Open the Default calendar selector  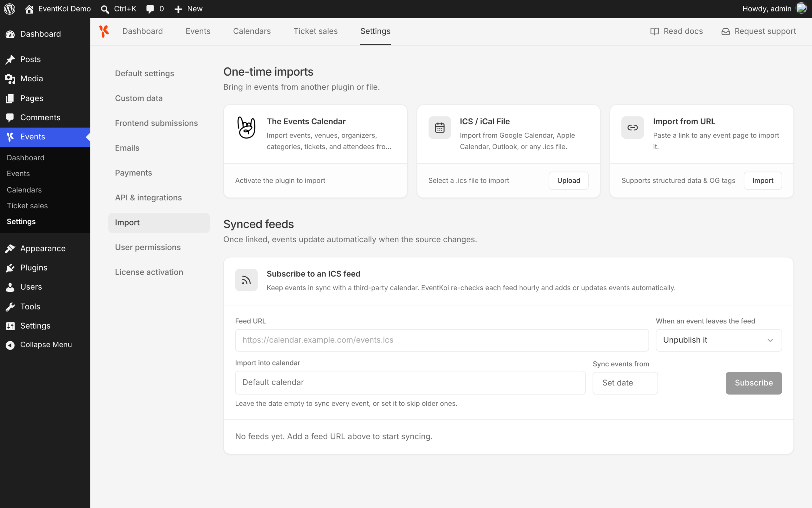tap(410, 382)
